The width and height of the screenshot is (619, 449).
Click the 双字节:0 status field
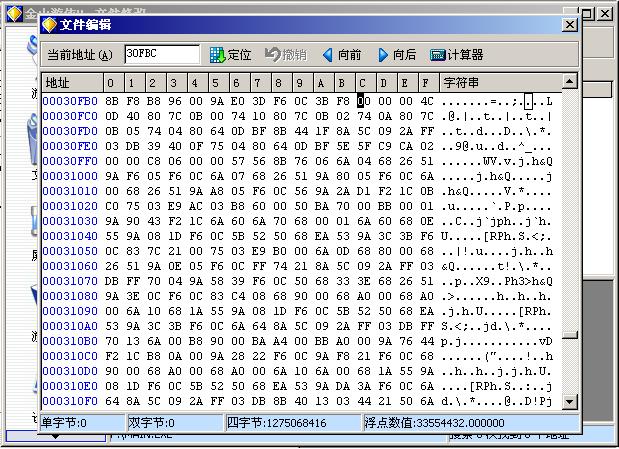(175, 423)
